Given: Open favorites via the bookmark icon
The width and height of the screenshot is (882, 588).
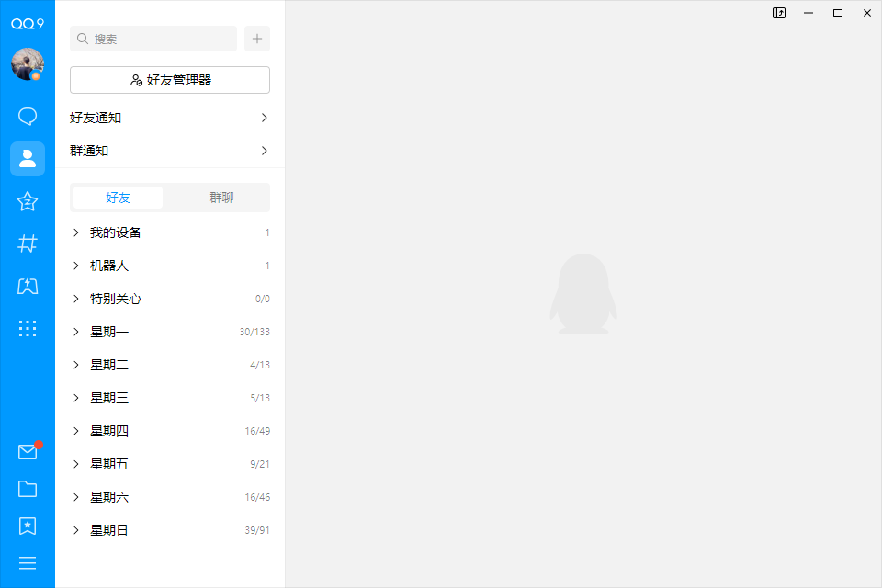Looking at the screenshot, I should tap(28, 526).
